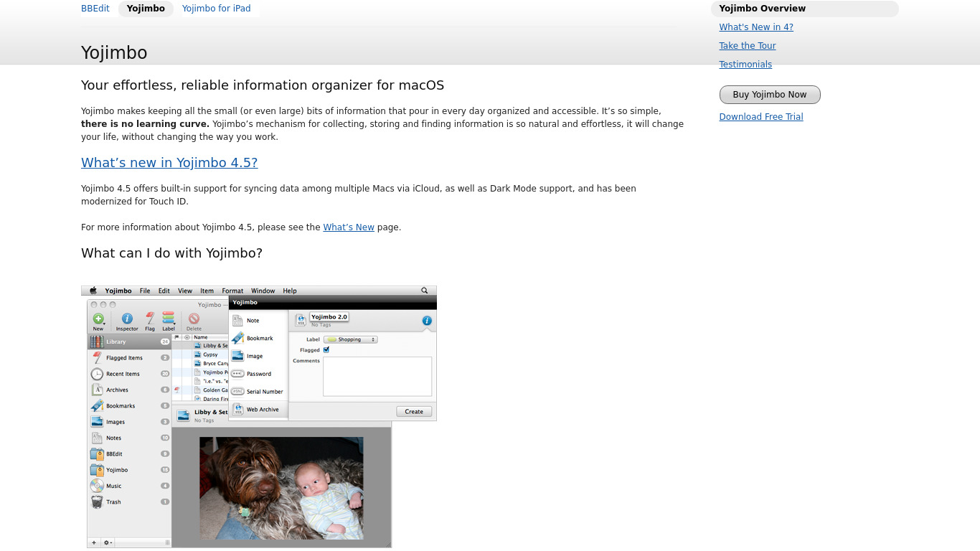Click the green New toolbar icon

98,319
